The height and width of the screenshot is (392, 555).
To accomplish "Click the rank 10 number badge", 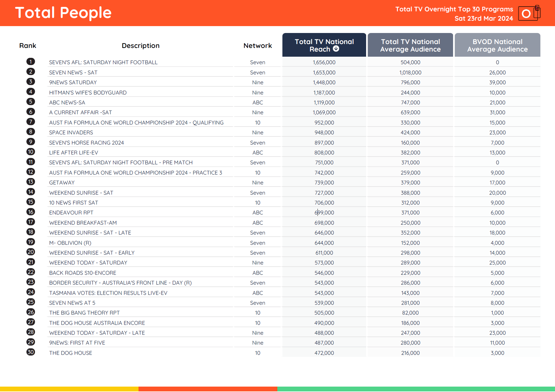I will [x=31, y=152].
